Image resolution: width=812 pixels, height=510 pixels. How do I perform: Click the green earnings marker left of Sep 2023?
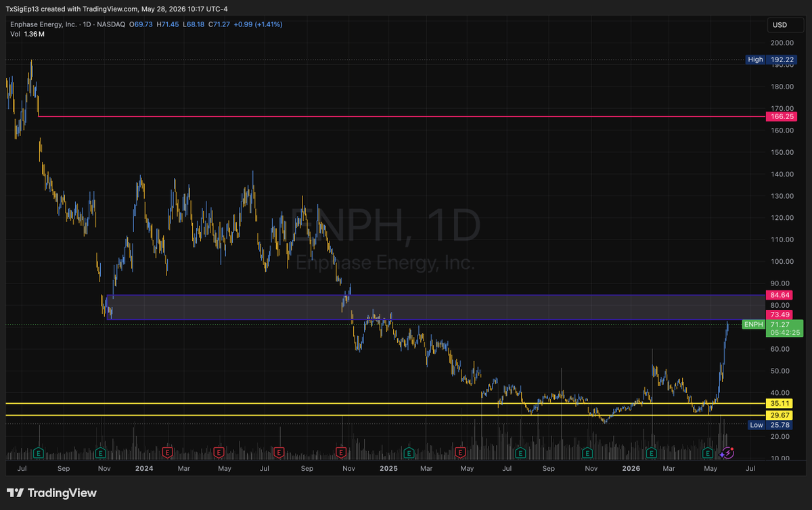click(39, 452)
